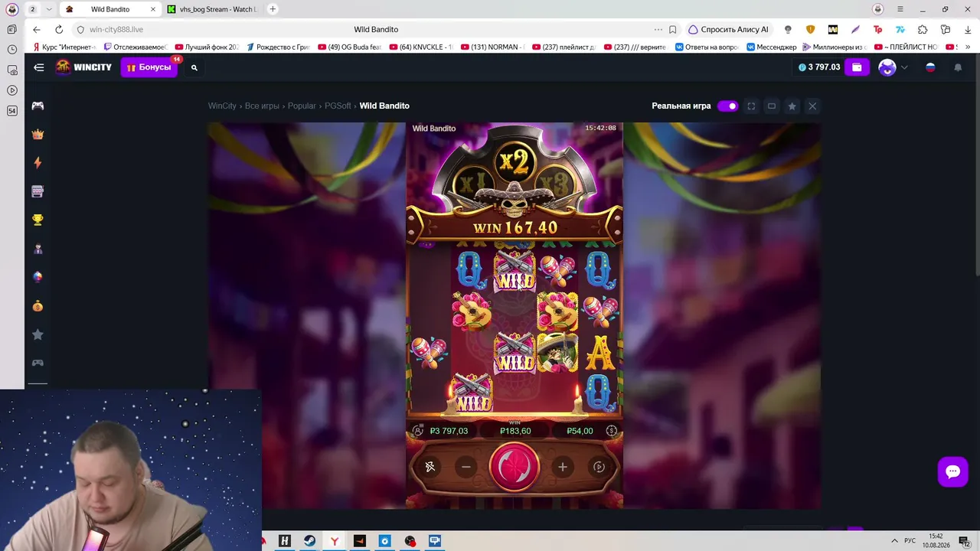Reload the current page
The width and height of the screenshot is (980, 551).
click(x=59, y=30)
